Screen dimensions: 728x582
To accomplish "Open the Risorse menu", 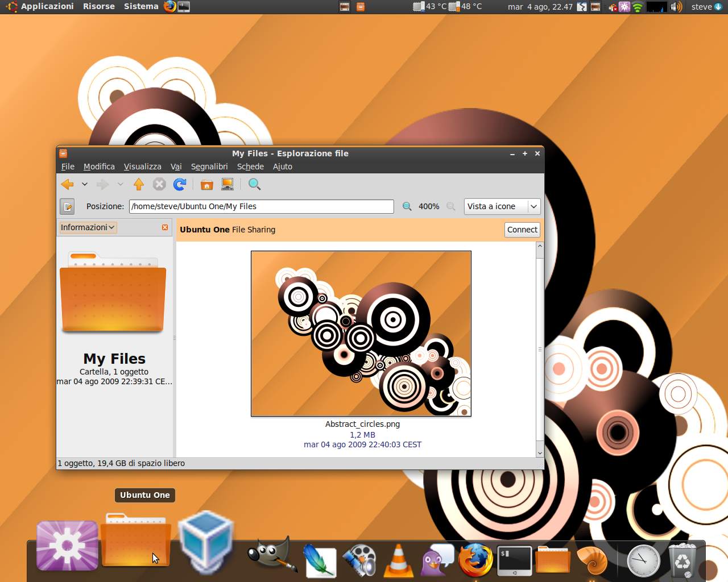I will click(x=99, y=6).
